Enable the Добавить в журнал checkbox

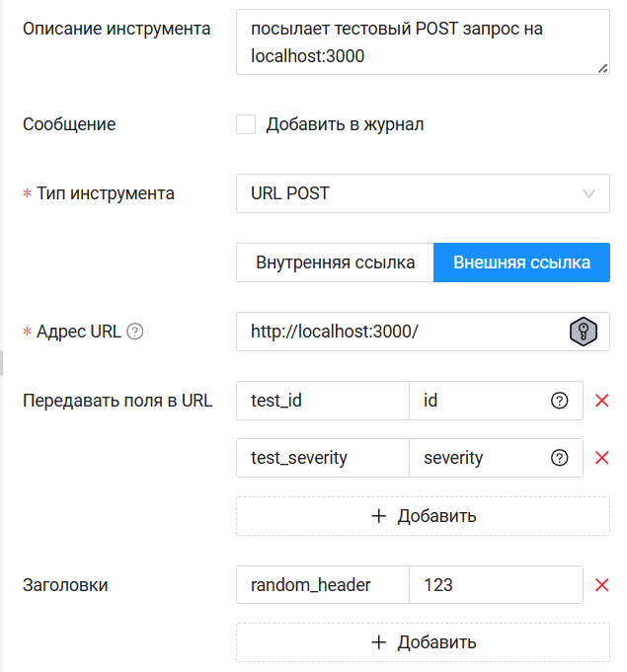pyautogui.click(x=247, y=124)
